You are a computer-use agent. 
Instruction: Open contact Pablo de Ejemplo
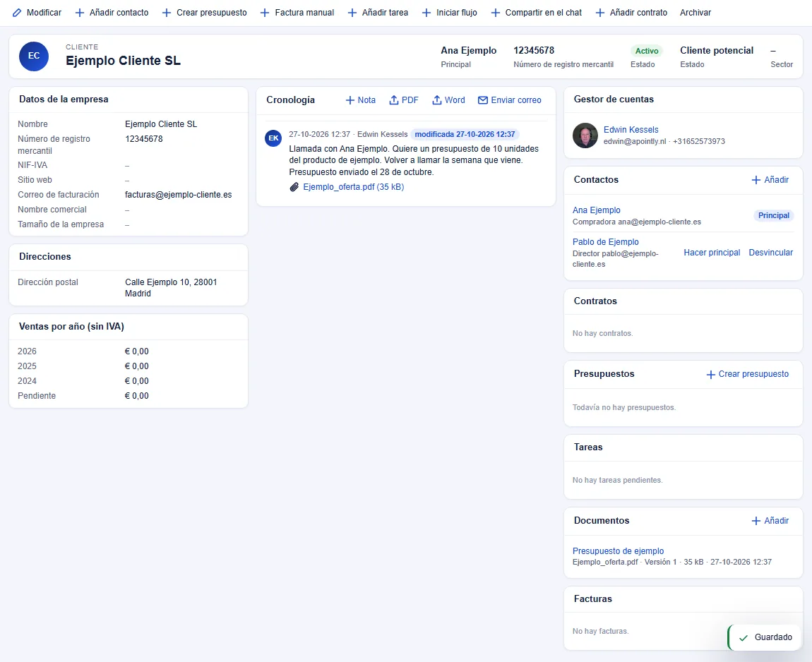click(x=605, y=241)
